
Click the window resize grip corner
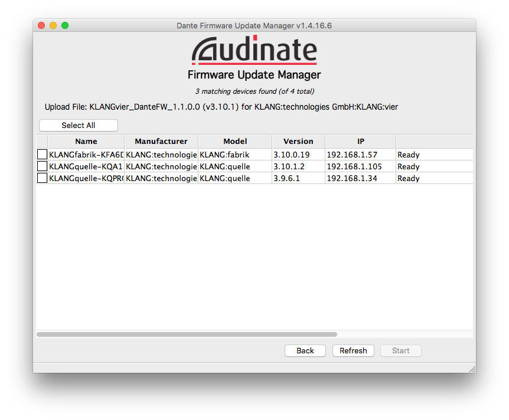coord(472,369)
